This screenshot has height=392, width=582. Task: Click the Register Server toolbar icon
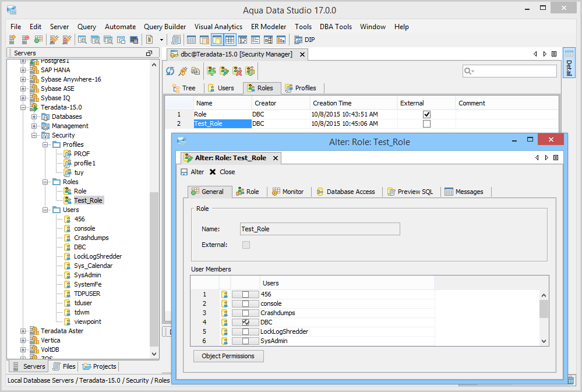12,40
